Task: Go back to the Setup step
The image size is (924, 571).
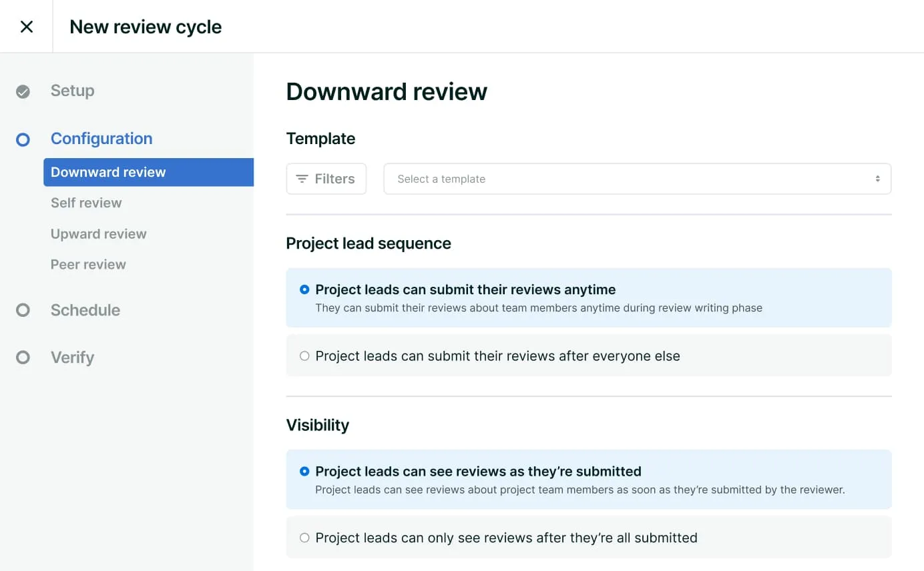Action: pos(72,91)
